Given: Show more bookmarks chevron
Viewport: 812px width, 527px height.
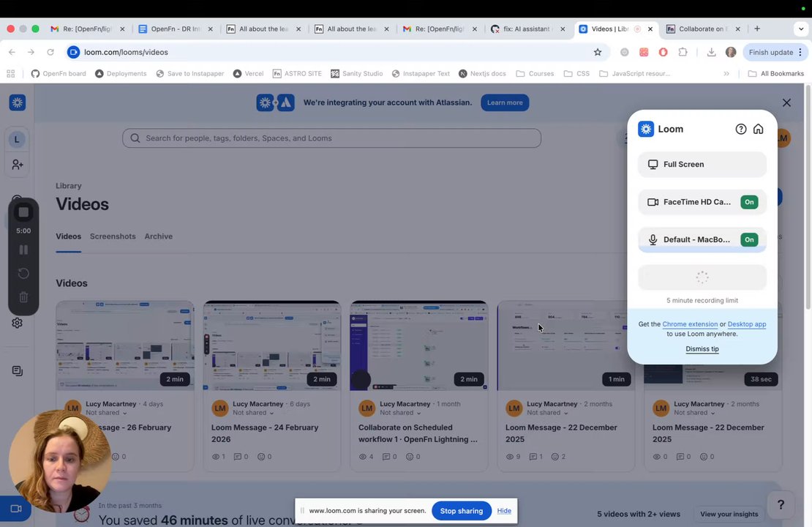Looking at the screenshot, I should 726,74.
